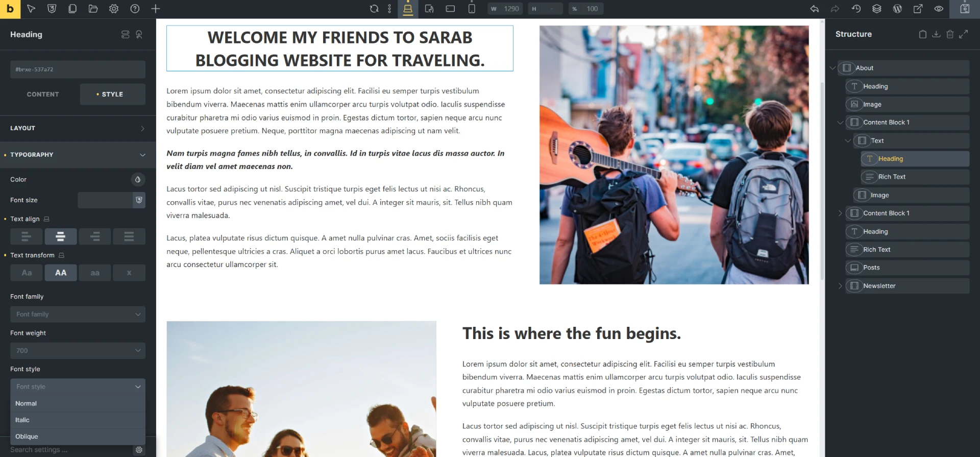This screenshot has height=457, width=980.
Task: Switch to the Content tab
Action: click(x=43, y=94)
